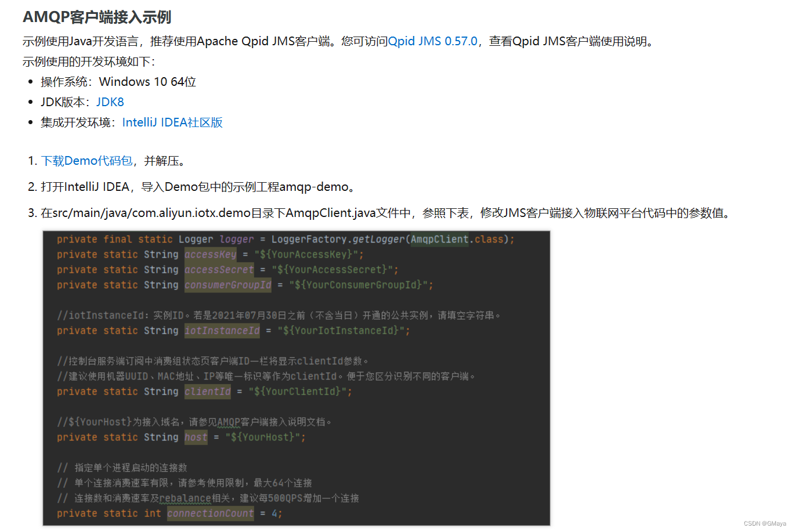Screen dimensions: 795x532
Task: Click the 操作系统: Windows 10 64位 bullet
Action: pos(118,82)
